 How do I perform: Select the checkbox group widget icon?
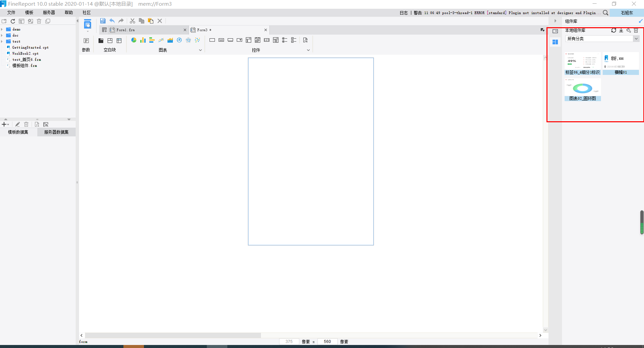pyautogui.click(x=294, y=40)
